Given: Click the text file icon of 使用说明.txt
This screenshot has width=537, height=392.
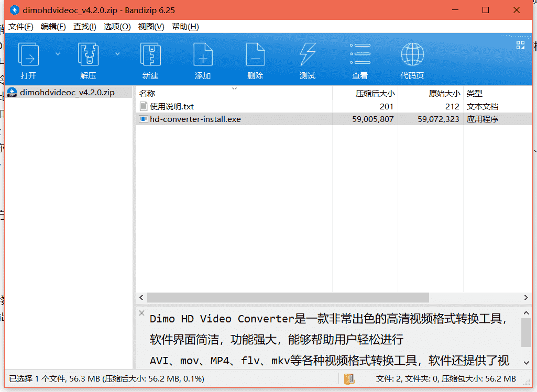Looking at the screenshot, I should [144, 106].
